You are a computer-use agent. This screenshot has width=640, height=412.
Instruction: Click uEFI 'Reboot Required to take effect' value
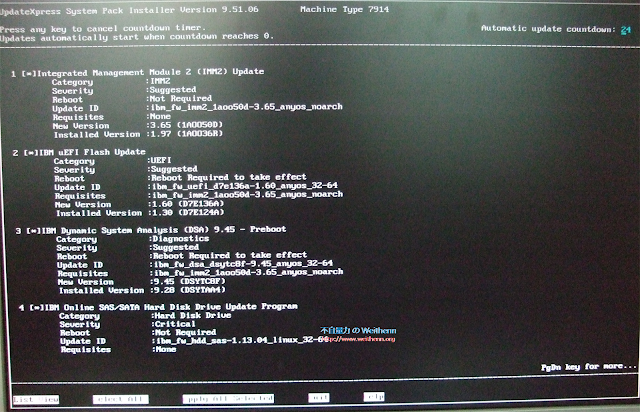click(x=229, y=177)
